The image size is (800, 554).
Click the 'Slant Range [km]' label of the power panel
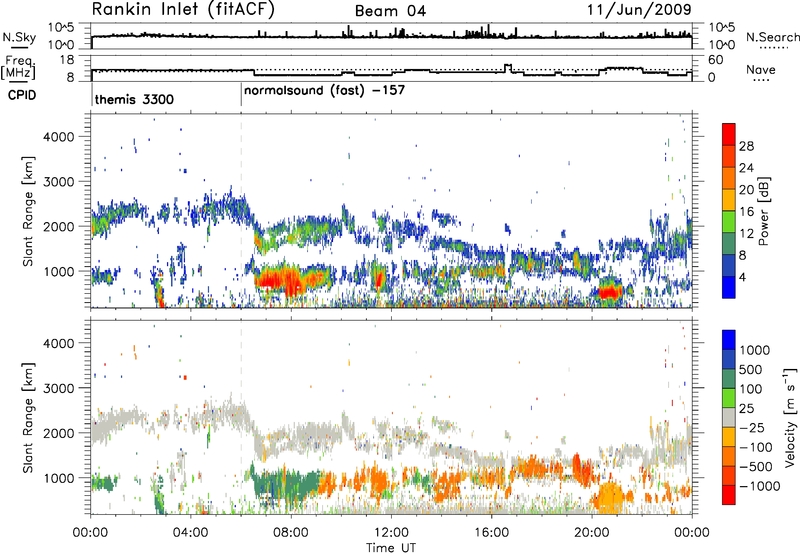pos(28,211)
